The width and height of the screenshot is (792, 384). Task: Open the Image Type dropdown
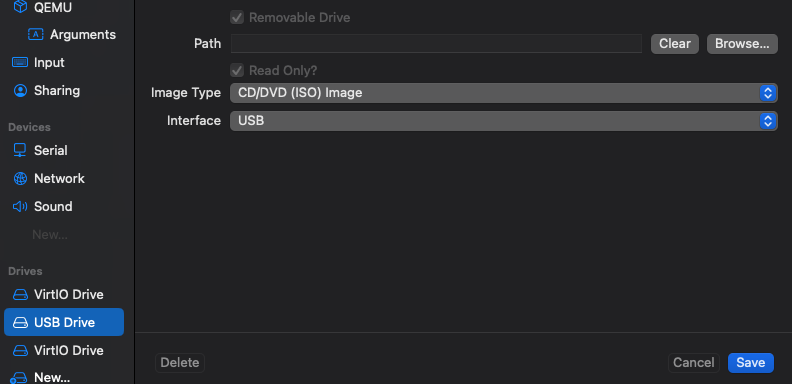point(504,93)
